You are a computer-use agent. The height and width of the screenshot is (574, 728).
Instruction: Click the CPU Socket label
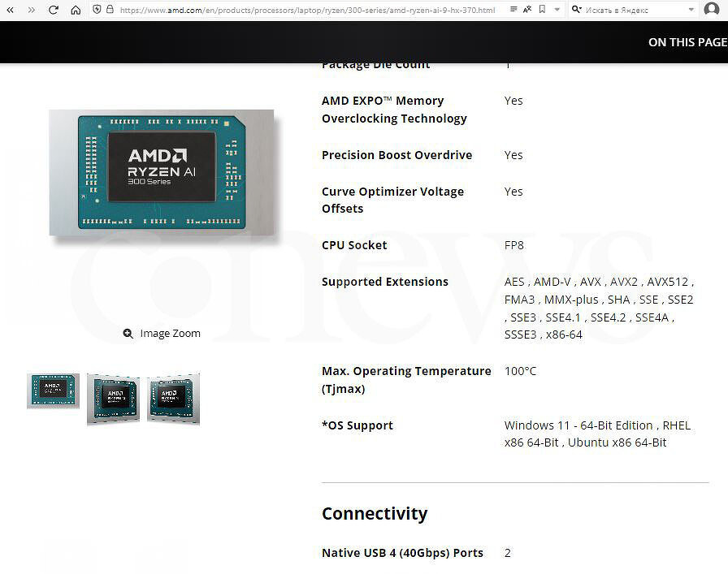pos(354,245)
